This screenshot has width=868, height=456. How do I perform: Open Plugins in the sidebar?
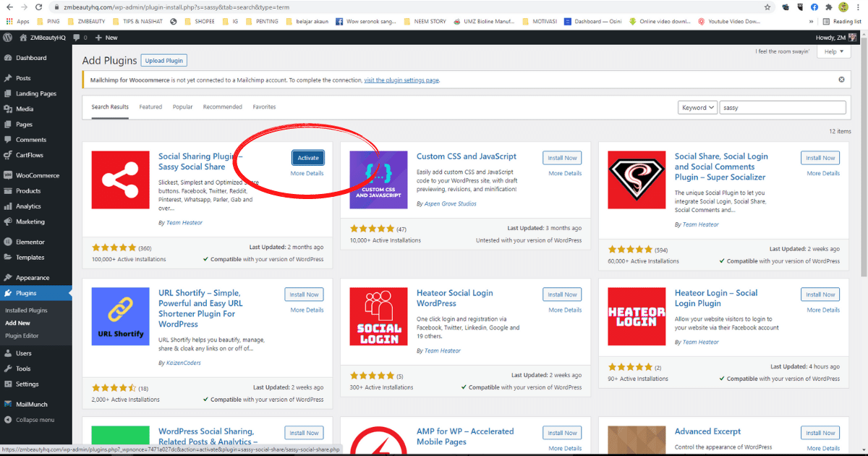[35, 293]
